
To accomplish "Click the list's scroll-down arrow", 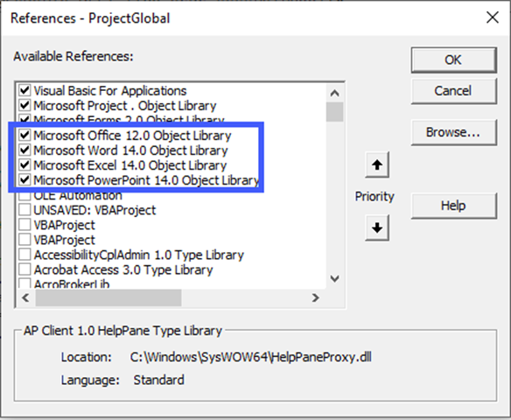I will coord(335,278).
